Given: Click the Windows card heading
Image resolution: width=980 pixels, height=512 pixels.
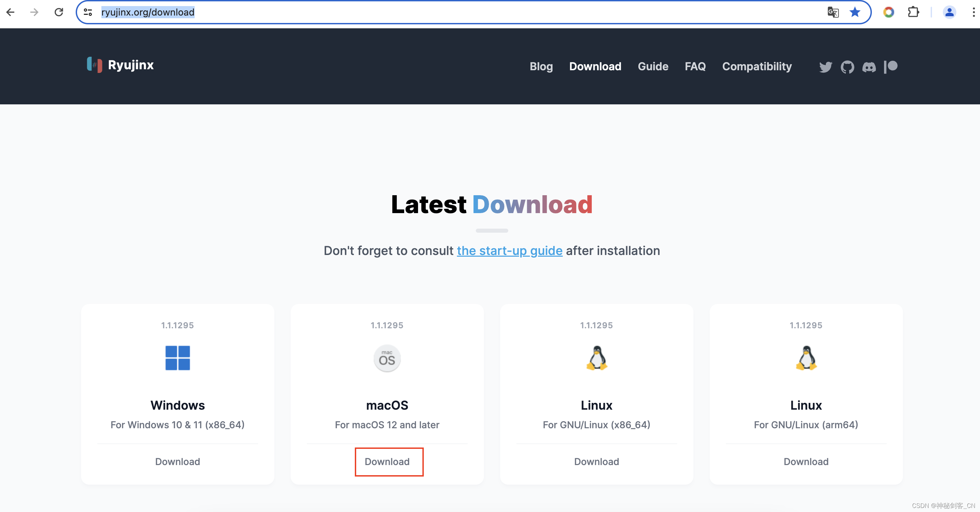Looking at the screenshot, I should pos(178,405).
